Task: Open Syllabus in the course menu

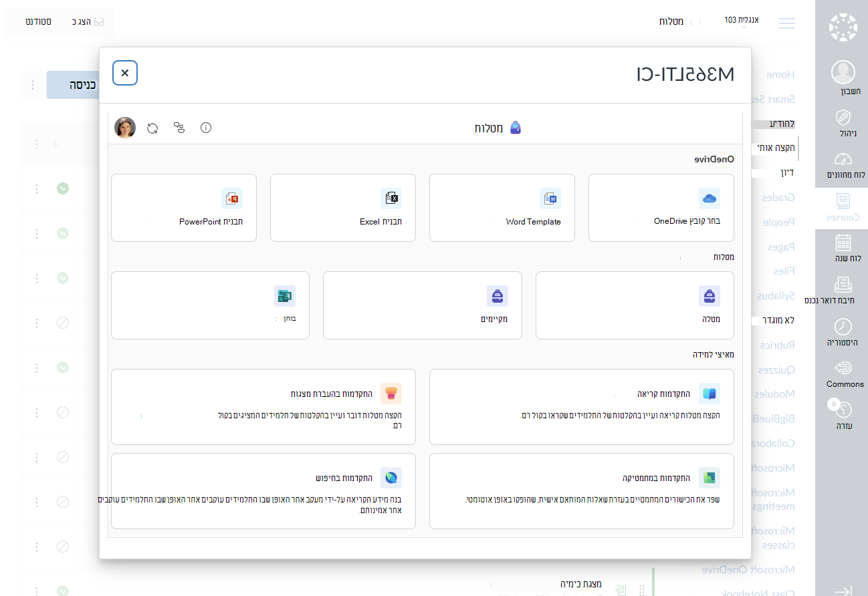Action: (x=776, y=296)
